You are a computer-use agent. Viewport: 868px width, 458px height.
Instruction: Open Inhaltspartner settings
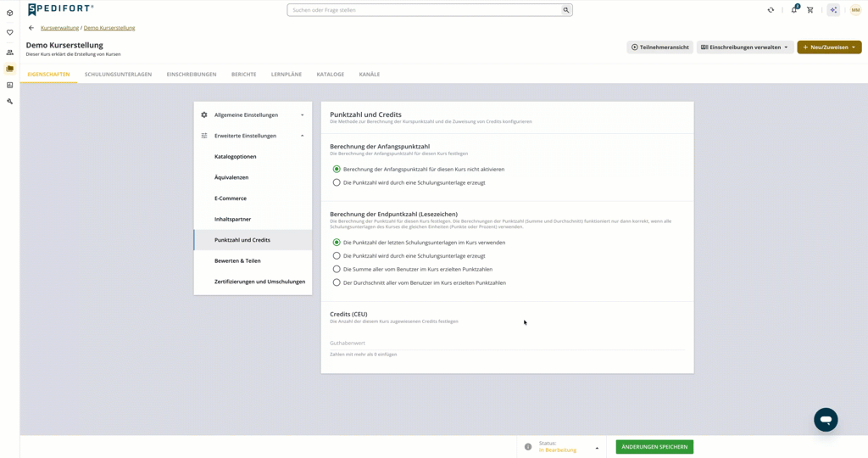[253, 220]
